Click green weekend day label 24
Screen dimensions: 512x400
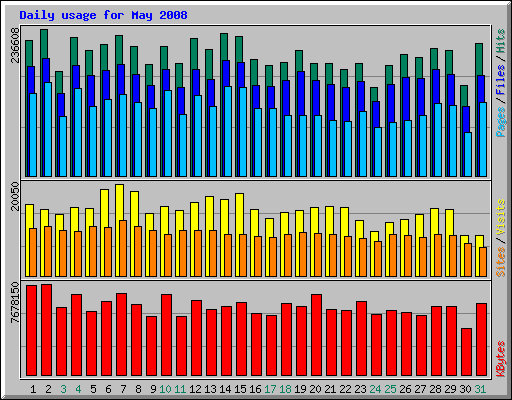(x=375, y=389)
